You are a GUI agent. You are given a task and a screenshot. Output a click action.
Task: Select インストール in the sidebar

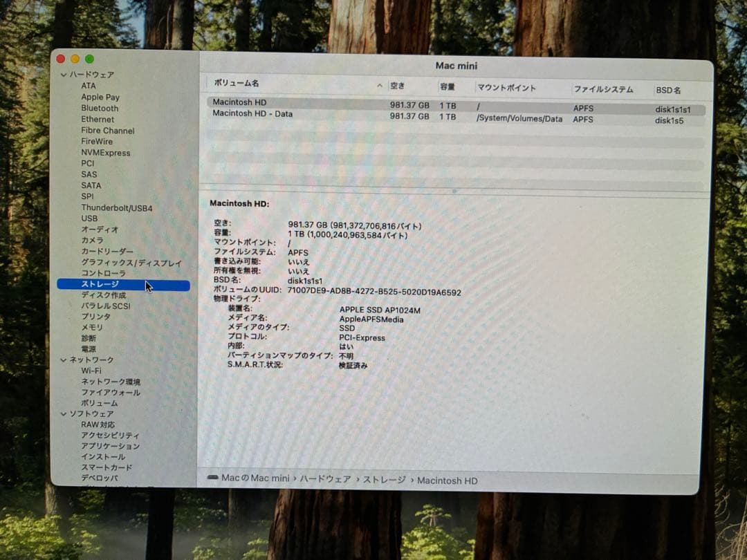[103, 457]
